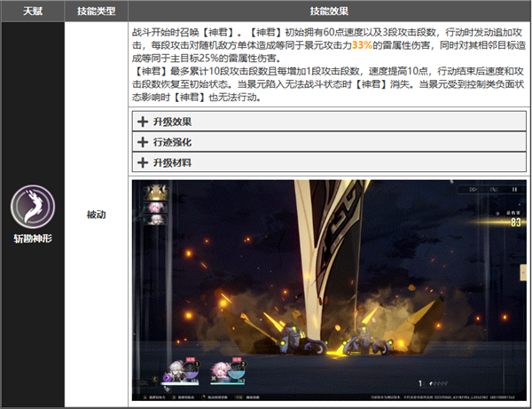Click the line starting 【神君】最多累计10段攻击段数
The image size is (532, 409).
pyautogui.click(x=328, y=71)
